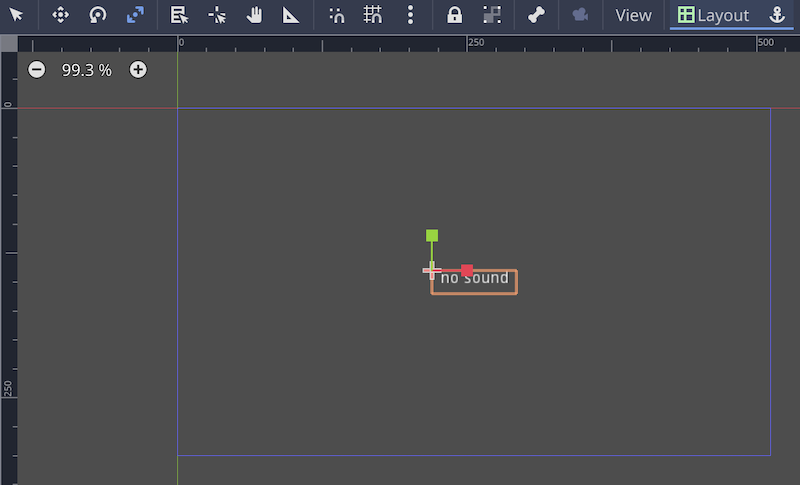Image resolution: width=800 pixels, height=485 pixels.
Task: Switch to the Move Mode tool
Action: [x=60, y=15]
